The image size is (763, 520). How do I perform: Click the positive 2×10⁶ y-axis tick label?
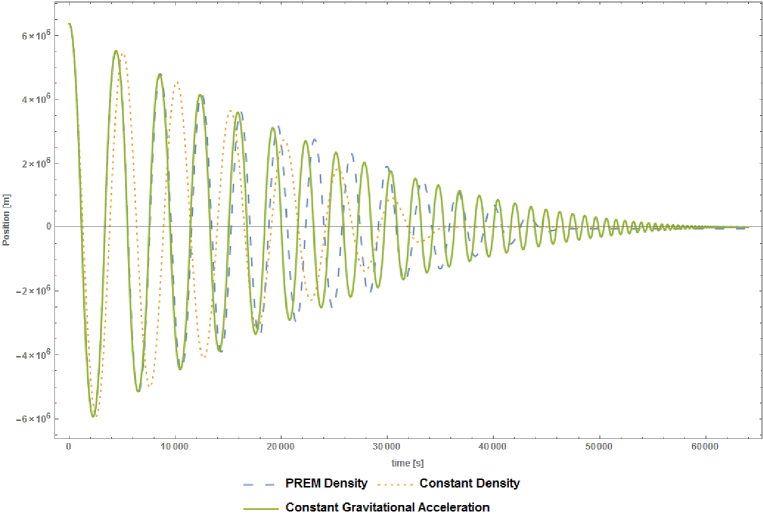[35, 163]
